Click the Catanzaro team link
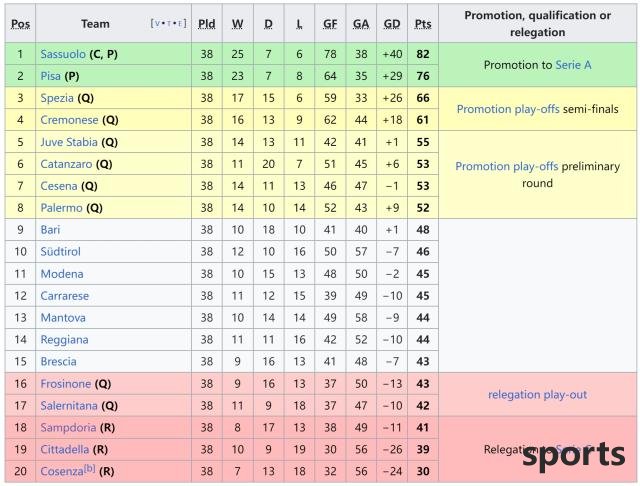 [66, 164]
